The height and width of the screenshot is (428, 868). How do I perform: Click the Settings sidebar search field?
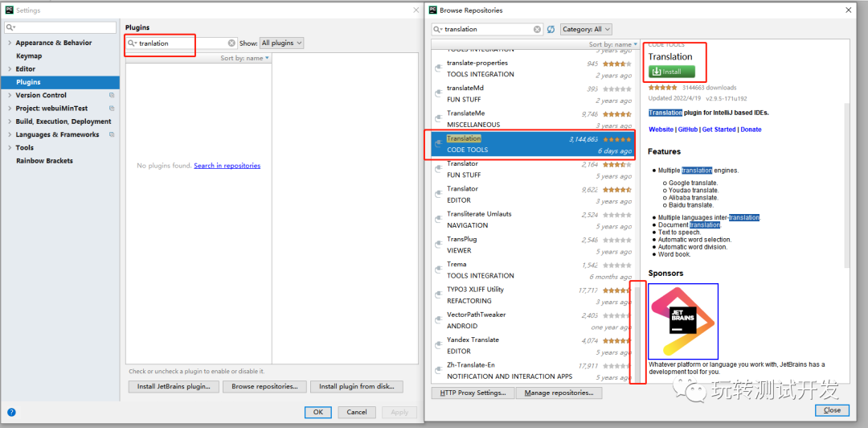click(60, 27)
